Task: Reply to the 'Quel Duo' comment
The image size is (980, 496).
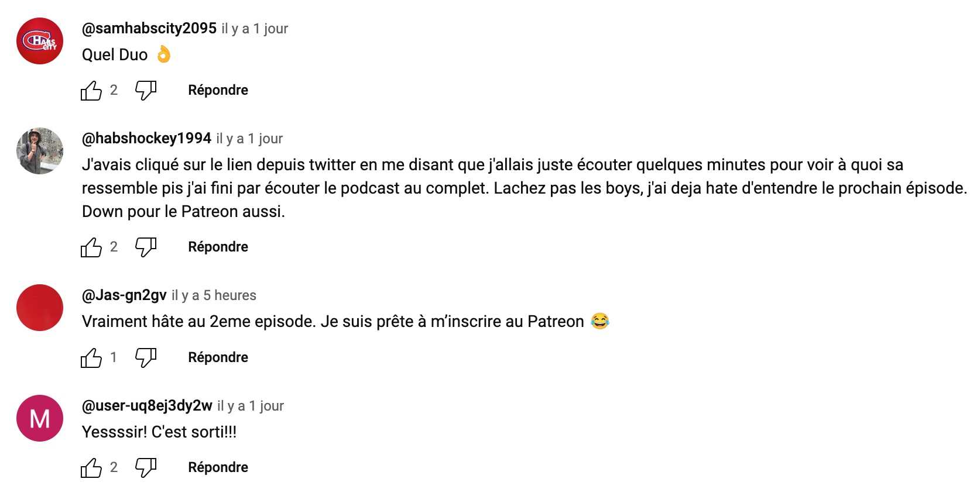Action: coord(218,90)
